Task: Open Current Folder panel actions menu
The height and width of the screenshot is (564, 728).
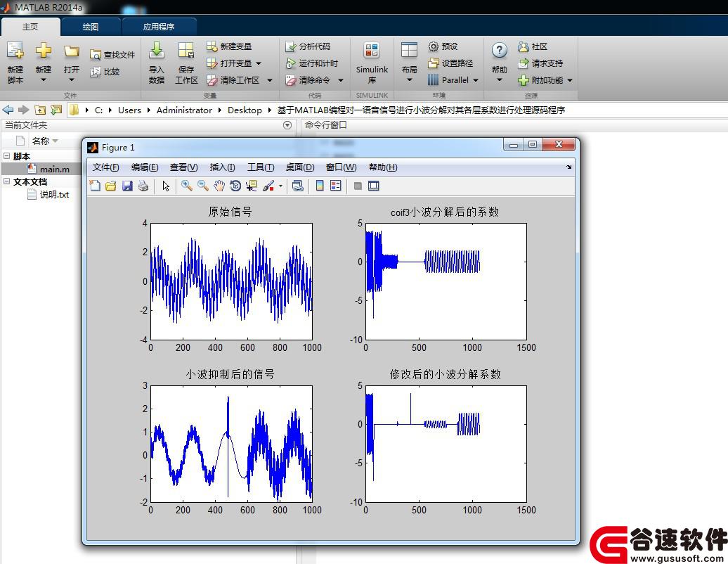Action: 287,125
